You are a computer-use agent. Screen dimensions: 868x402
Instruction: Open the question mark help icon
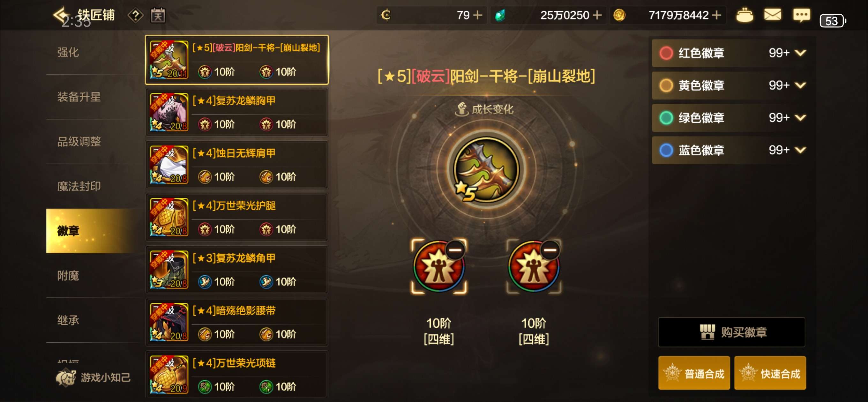tap(135, 16)
